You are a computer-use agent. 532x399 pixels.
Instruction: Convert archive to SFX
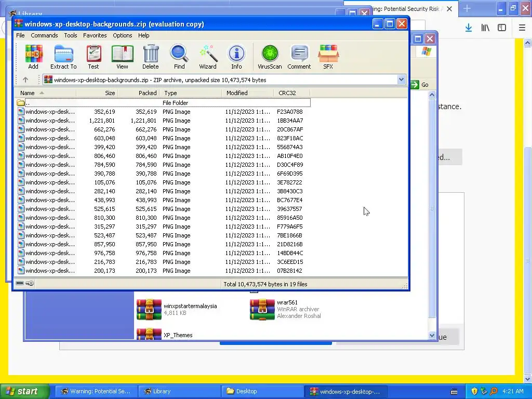[328, 57]
